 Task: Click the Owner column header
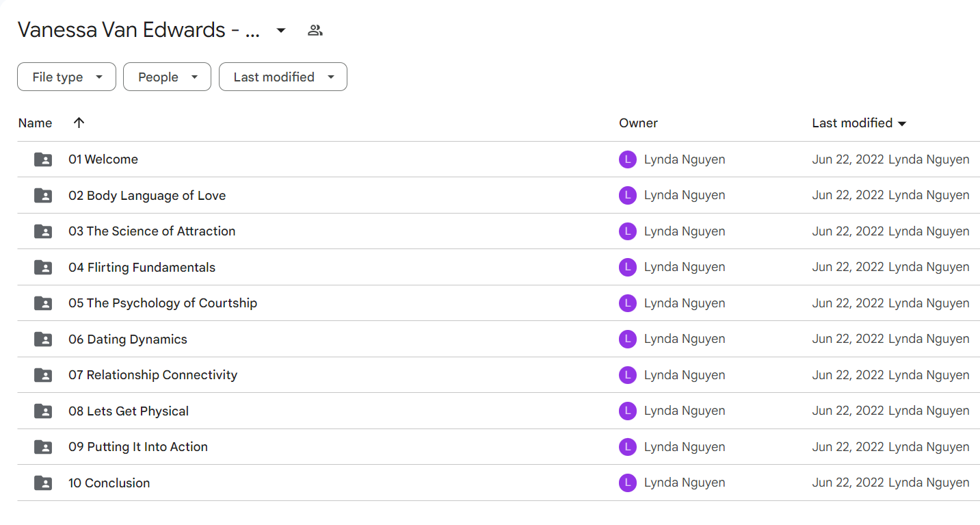(x=638, y=123)
